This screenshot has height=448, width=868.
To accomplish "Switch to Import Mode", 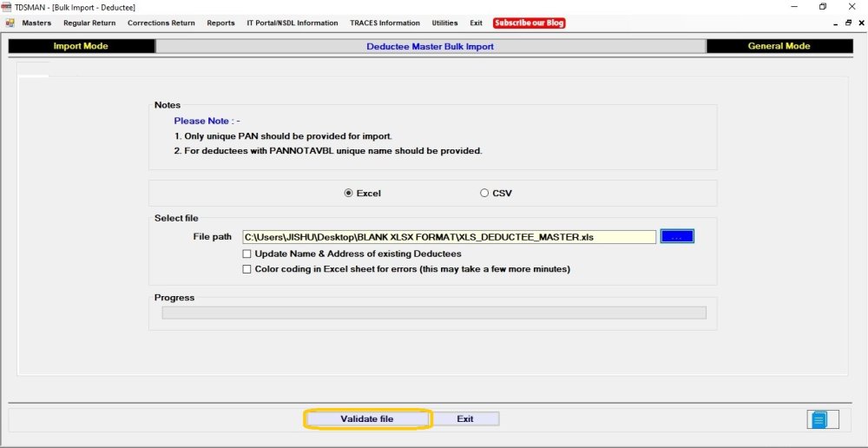I will click(81, 46).
